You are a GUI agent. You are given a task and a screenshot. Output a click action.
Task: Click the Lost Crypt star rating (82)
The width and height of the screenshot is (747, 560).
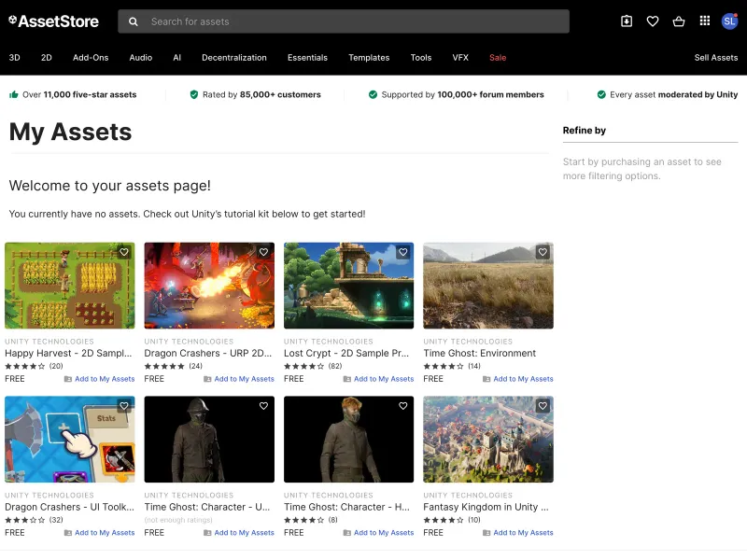pos(313,366)
